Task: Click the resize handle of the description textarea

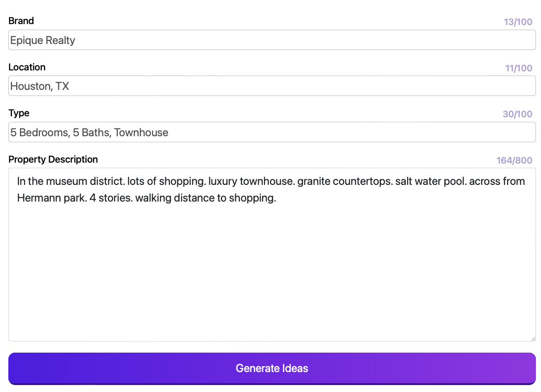Action: tap(533, 339)
